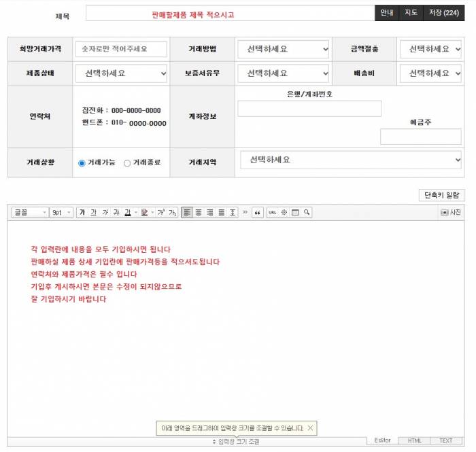The image size is (476, 452).
Task: Focus the 은행/계좌번호 input field
Action: 309,109
